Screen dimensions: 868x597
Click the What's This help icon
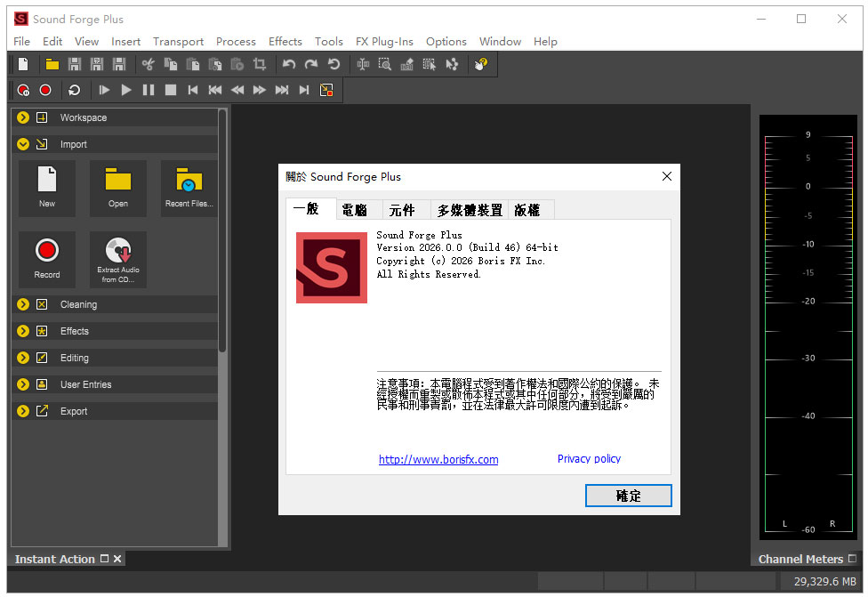coord(481,64)
